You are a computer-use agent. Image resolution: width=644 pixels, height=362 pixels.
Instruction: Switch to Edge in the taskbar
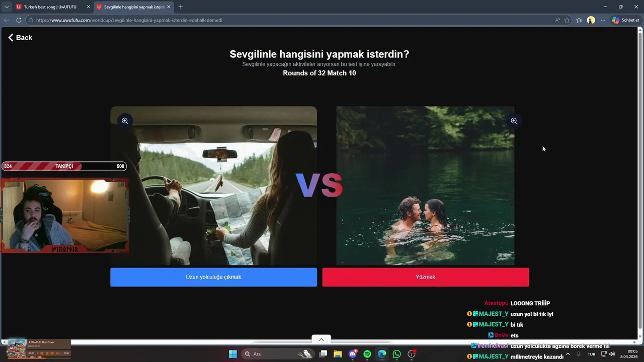[x=382, y=354]
